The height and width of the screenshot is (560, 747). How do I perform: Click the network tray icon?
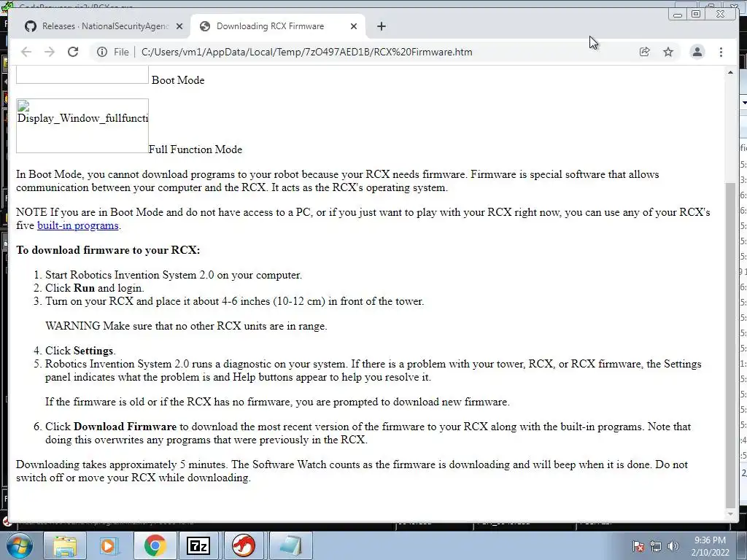click(x=656, y=546)
